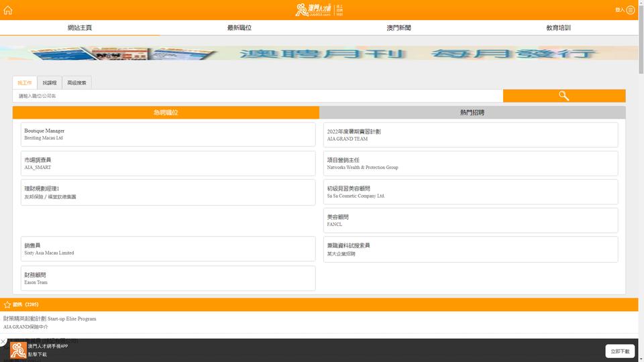The width and height of the screenshot is (644, 362).
Task: Click the app logo in download banner
Action: click(x=18, y=351)
